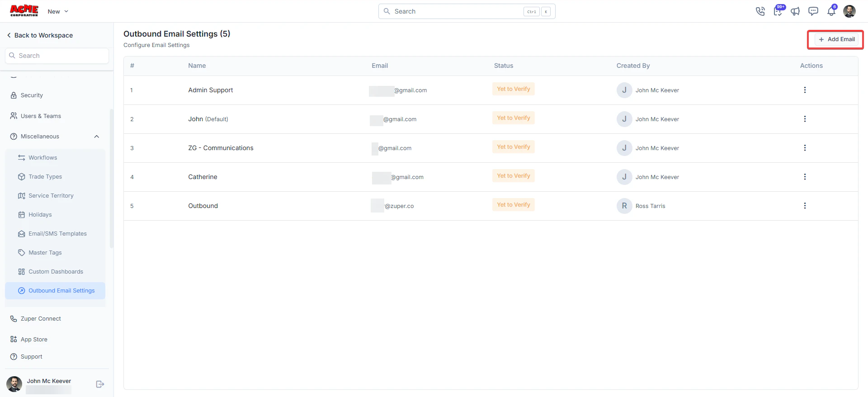Click the Admin Support name cell
The image size is (868, 397).
(x=211, y=90)
